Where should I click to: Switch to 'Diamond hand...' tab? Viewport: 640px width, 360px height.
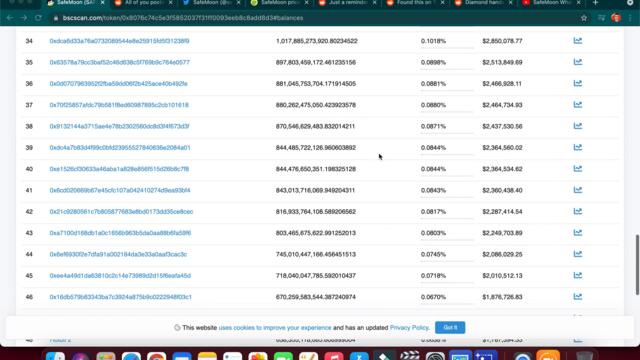click(x=483, y=3)
